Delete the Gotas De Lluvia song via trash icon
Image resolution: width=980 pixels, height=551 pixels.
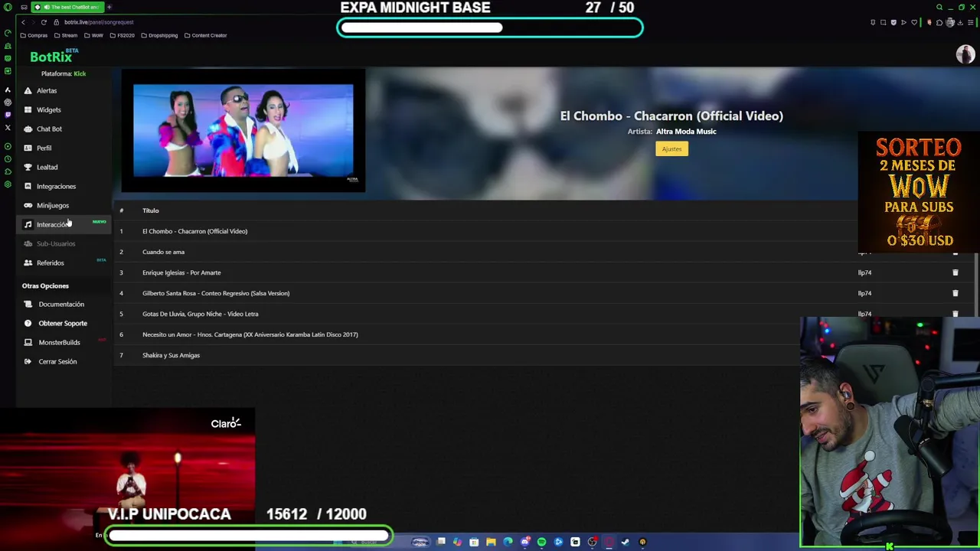click(955, 314)
